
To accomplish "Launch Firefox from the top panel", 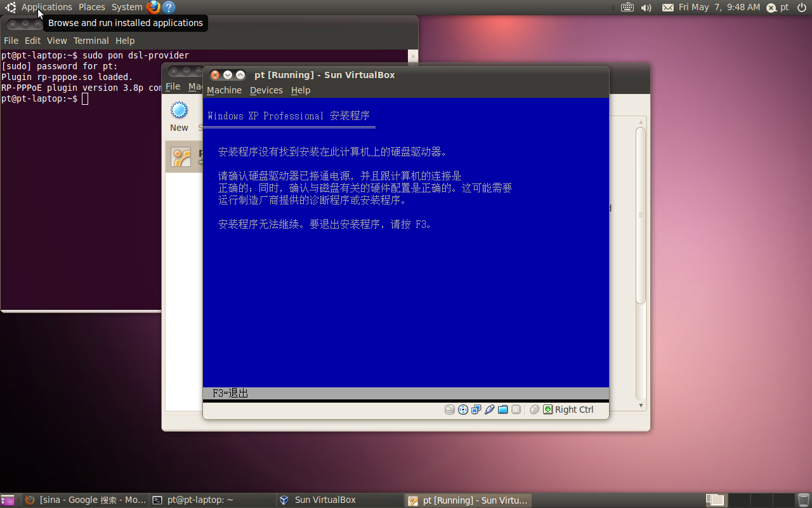I will coord(154,7).
